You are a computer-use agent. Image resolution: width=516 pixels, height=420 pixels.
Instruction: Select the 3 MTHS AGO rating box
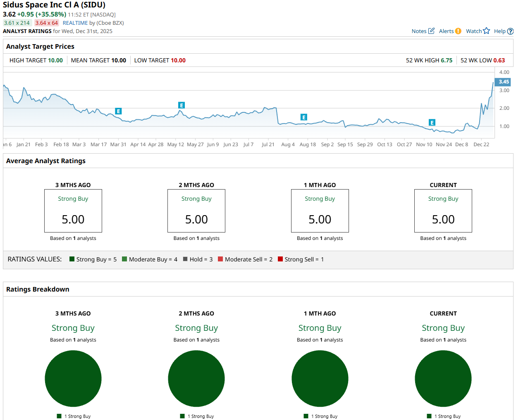[x=73, y=211]
